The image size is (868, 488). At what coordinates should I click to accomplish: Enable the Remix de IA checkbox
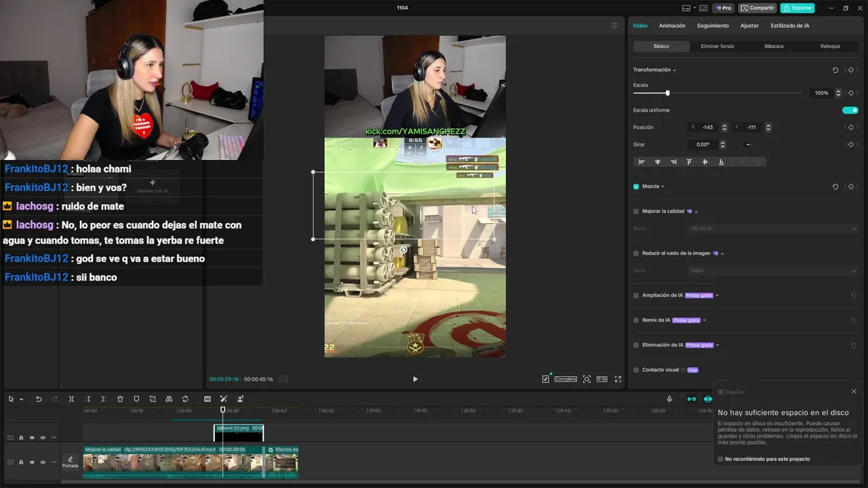[636, 320]
